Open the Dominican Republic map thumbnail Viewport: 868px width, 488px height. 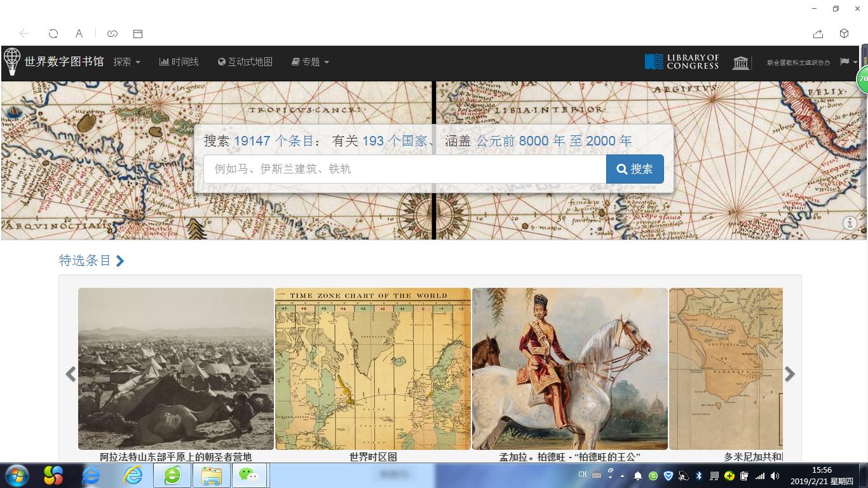pos(726,369)
